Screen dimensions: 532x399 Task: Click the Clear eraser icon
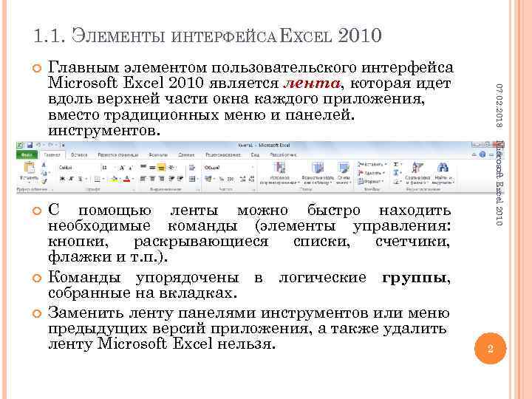397,182
